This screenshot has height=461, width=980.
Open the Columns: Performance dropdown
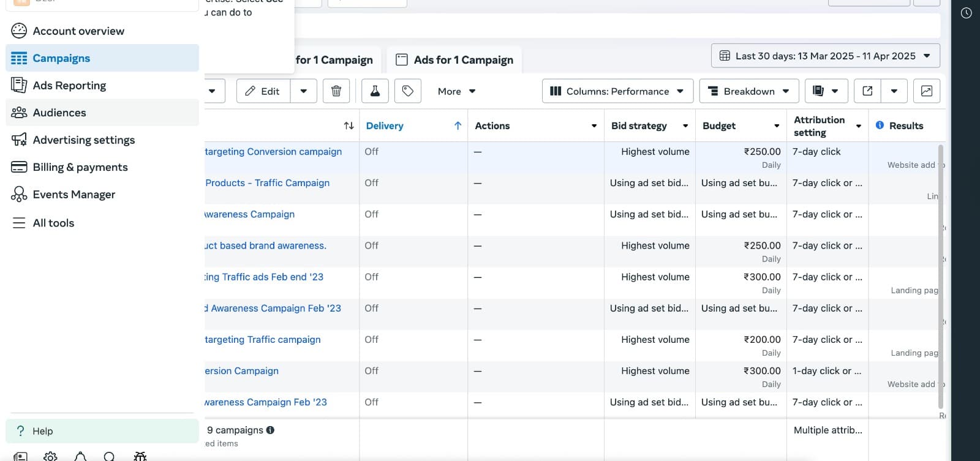(617, 91)
